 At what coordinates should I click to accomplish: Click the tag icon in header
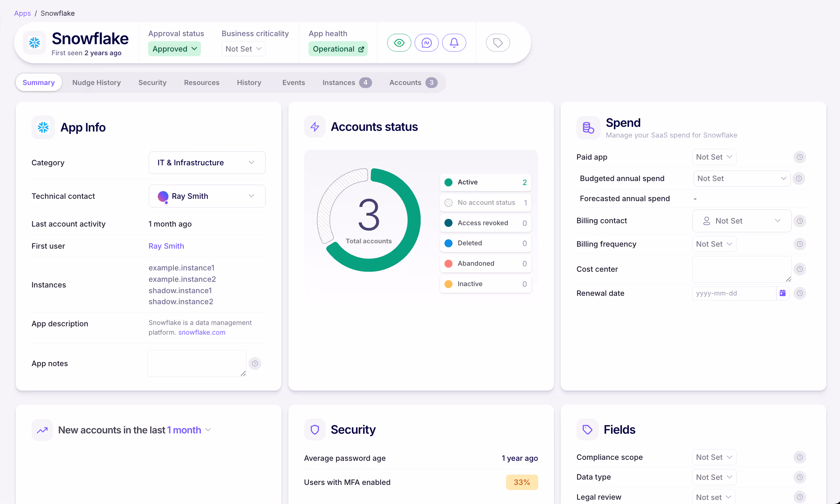pos(498,43)
